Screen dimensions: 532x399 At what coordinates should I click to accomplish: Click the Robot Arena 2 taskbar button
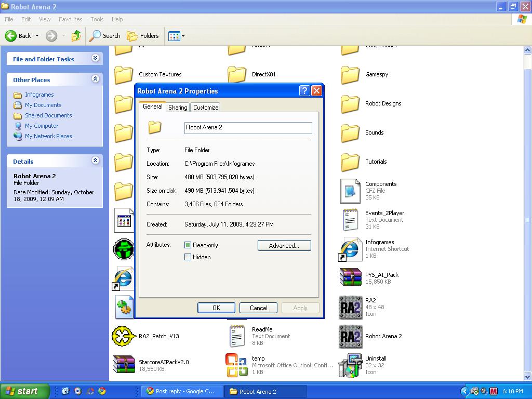click(x=265, y=391)
